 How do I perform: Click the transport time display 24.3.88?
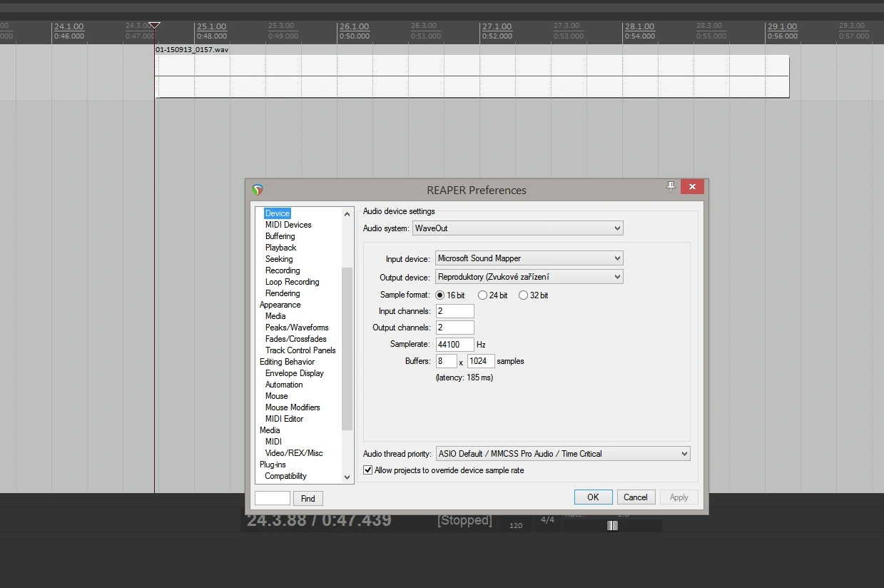[319, 520]
